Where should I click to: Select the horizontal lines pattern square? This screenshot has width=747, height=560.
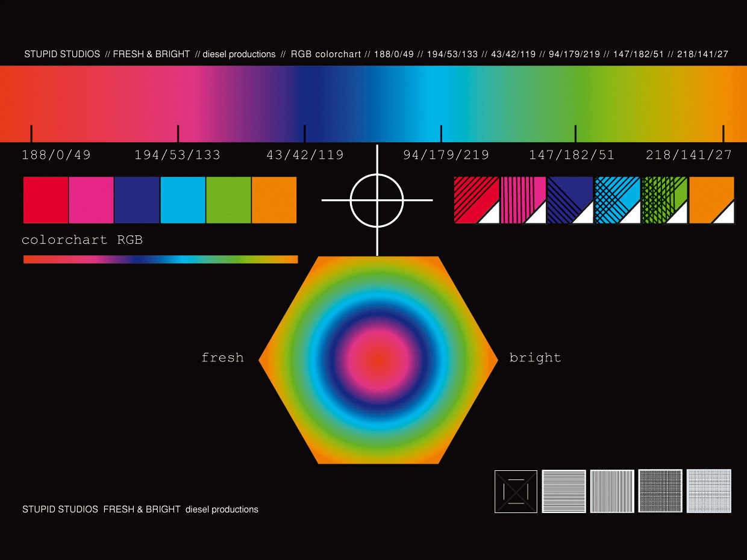(x=564, y=491)
